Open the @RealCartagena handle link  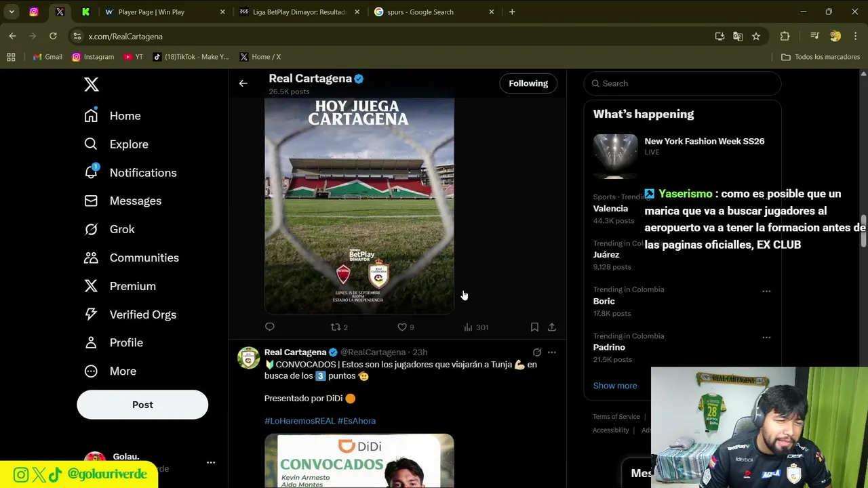click(x=373, y=352)
